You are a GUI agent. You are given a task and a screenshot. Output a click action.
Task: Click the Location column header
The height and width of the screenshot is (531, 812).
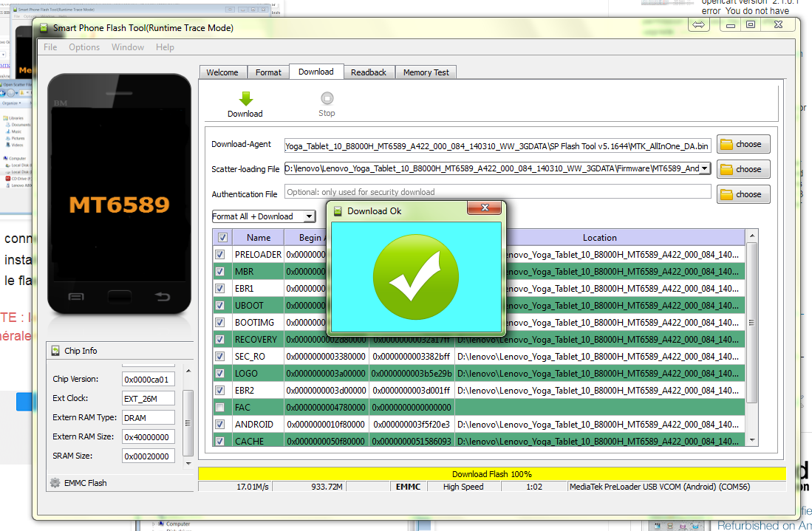click(600, 238)
